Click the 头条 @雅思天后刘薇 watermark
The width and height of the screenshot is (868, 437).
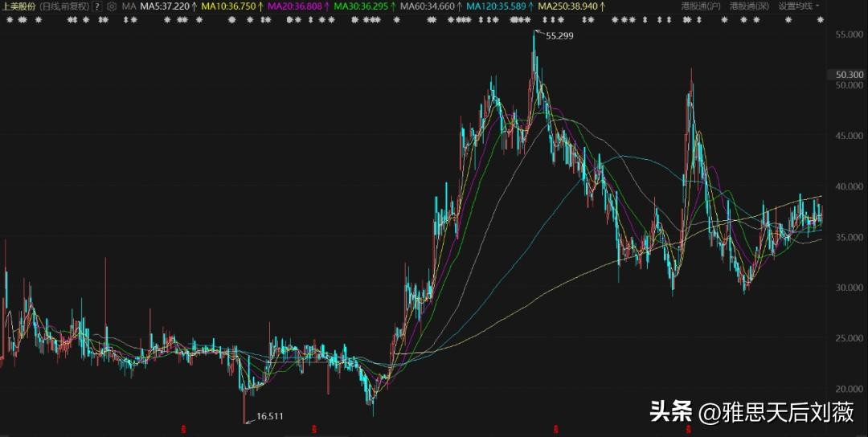coord(751,413)
